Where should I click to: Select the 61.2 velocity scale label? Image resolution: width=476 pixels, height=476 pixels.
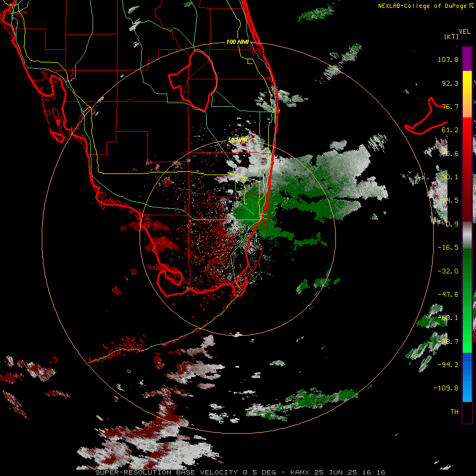[450, 130]
